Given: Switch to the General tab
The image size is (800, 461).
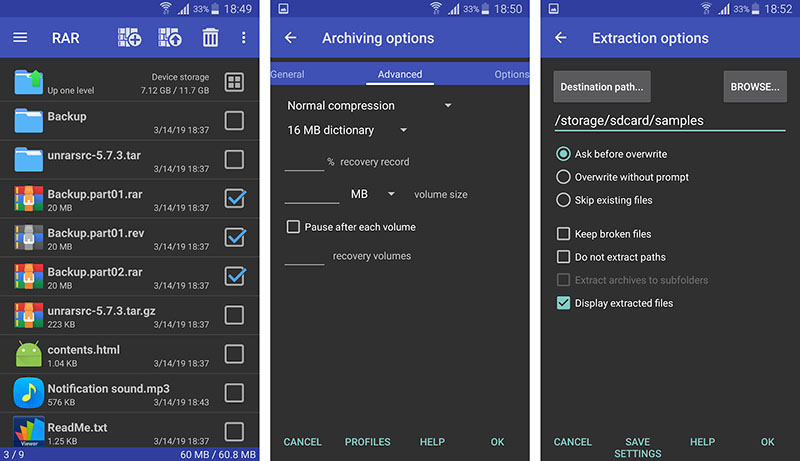Looking at the screenshot, I should (288, 74).
